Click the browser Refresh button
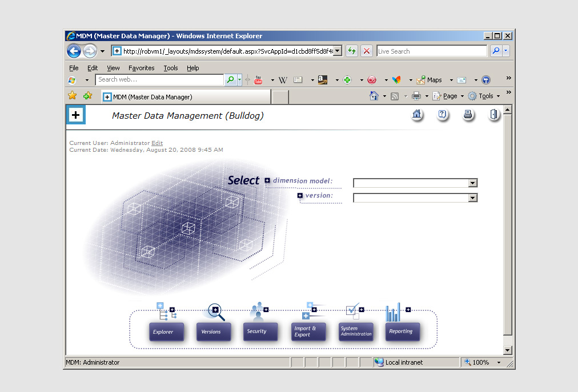 tap(351, 51)
